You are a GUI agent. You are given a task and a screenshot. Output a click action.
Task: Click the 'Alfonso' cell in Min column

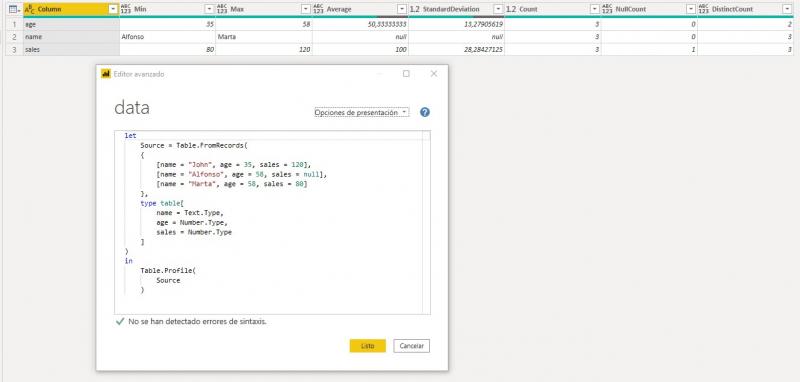(x=167, y=37)
